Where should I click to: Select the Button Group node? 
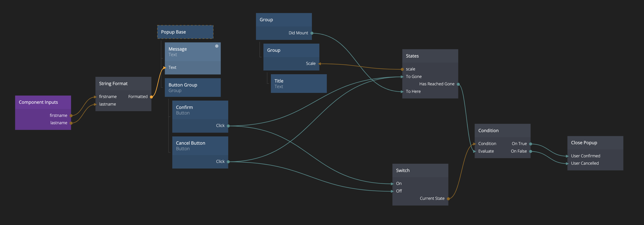[193, 87]
